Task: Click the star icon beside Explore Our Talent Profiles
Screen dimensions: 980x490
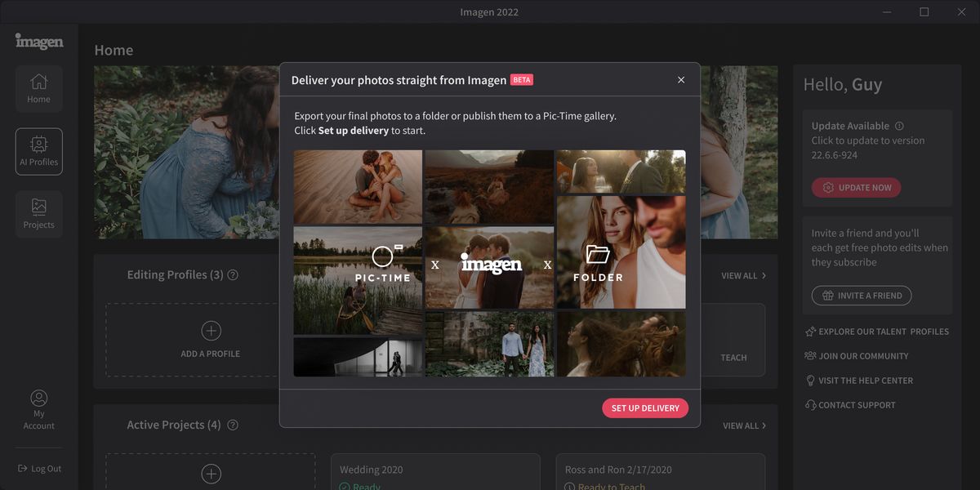Action: (x=810, y=332)
